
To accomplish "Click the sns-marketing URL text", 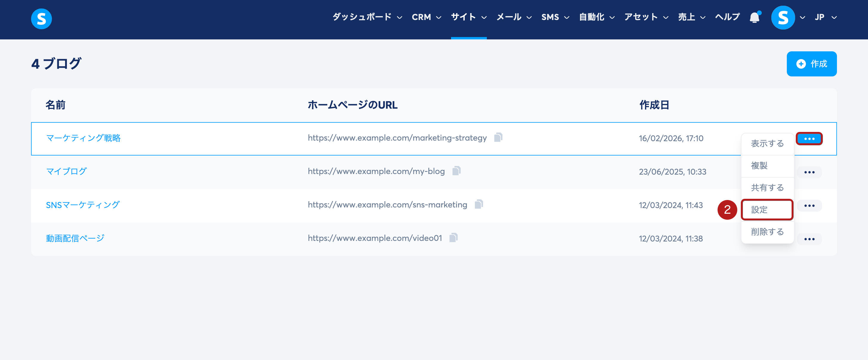I will point(387,204).
